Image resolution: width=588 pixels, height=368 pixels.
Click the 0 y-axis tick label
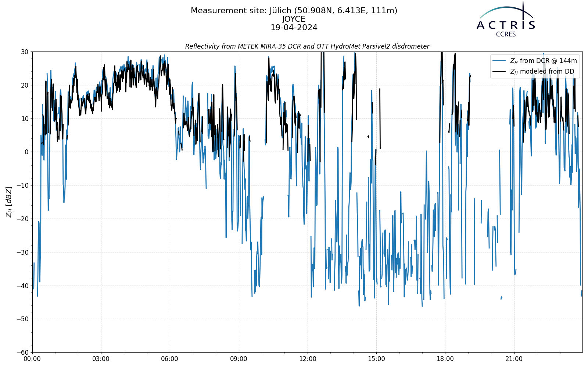(x=27, y=152)
